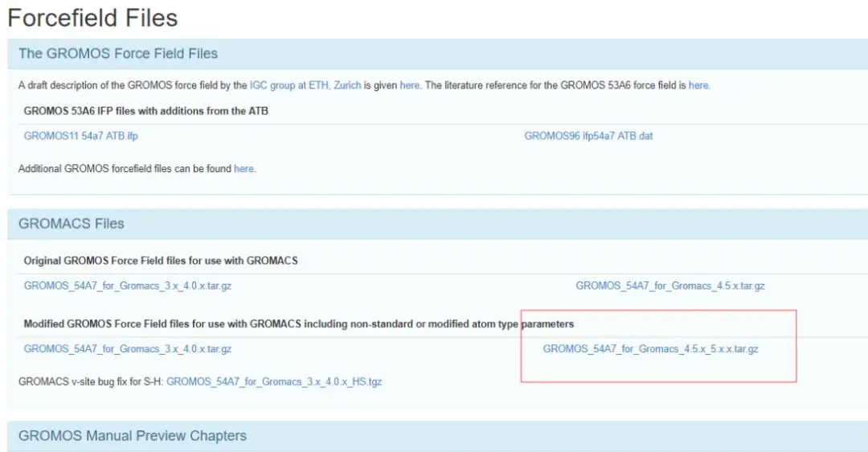The height and width of the screenshot is (452, 868).
Task: Open the IGC group at ETH, Zurich link
Action: 305,85
